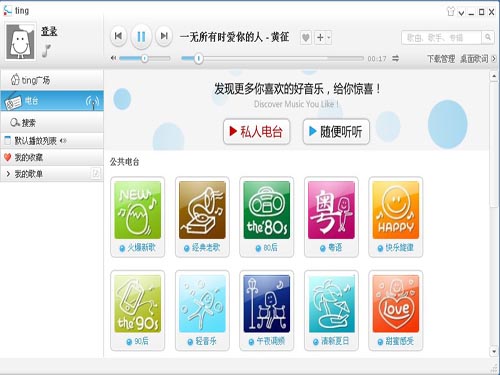Click scrollbar down arrow
Image resolution: width=500 pixels, height=375 pixels.
[494, 351]
